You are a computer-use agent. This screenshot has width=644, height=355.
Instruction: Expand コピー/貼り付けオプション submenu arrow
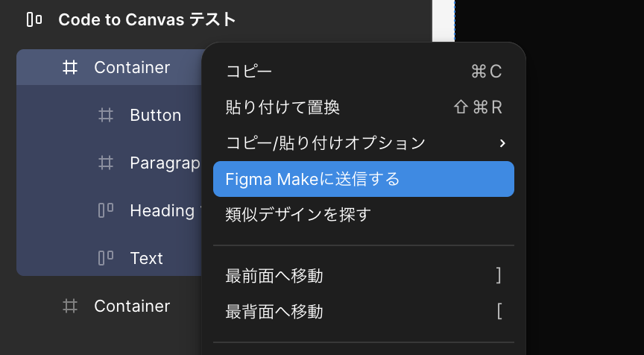[502, 142]
